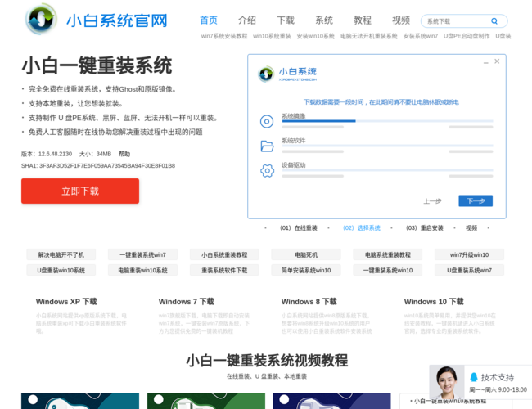Click the 电脑系统重装教程 tag
532x409 pixels.
pos(388,254)
